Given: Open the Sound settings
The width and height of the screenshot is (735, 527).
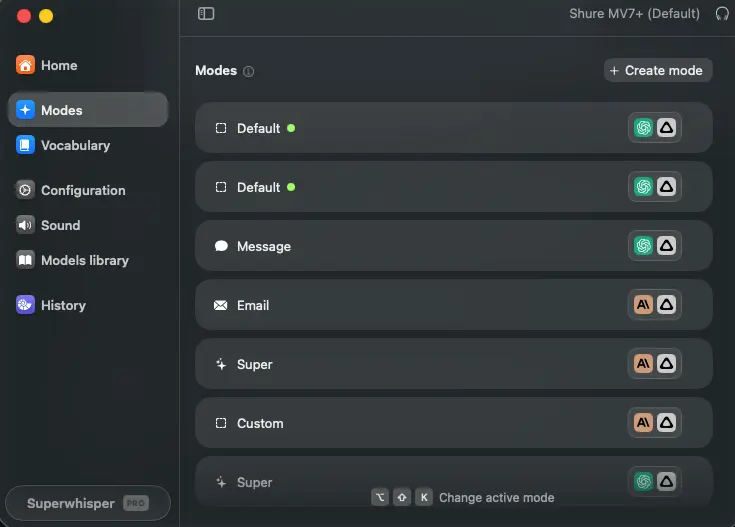Looking at the screenshot, I should (88, 225).
